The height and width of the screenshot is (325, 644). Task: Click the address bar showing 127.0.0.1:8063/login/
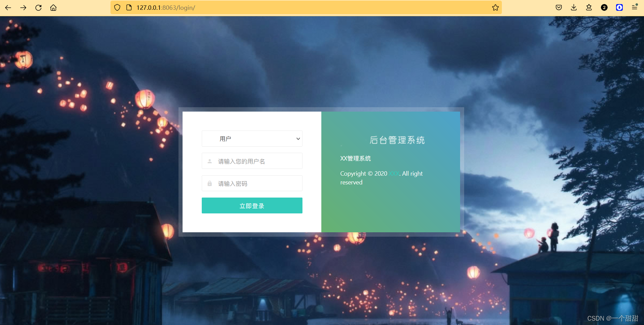pos(306,7)
